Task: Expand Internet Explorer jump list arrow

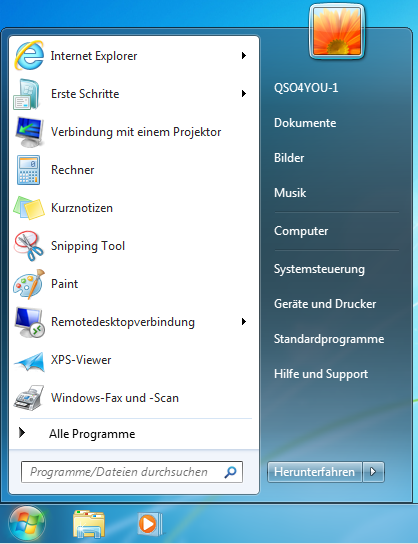Action: [244, 56]
